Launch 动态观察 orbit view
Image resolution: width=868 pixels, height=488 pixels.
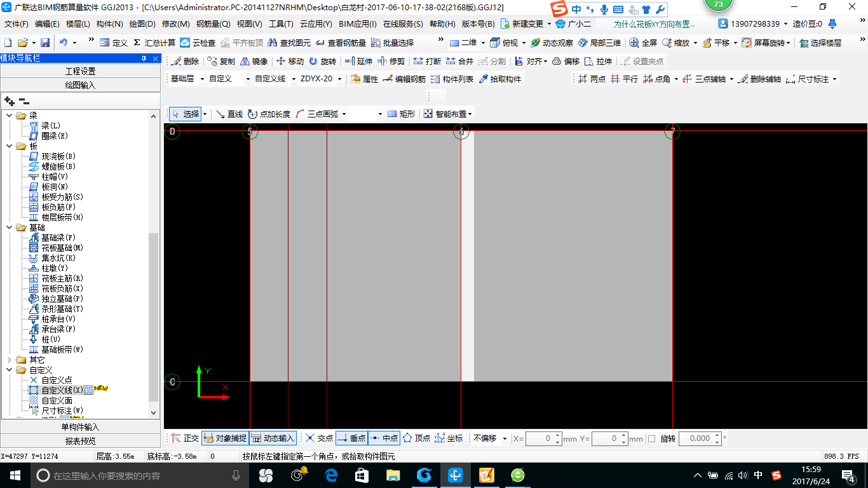(x=552, y=43)
